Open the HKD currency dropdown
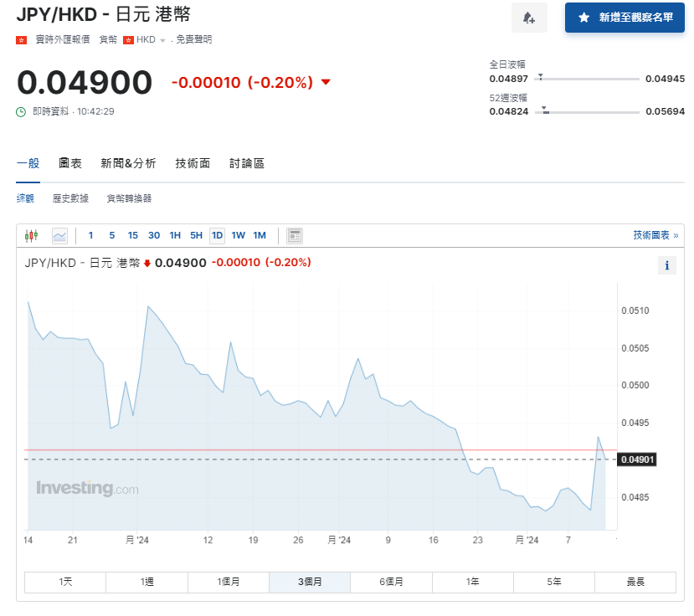 click(x=151, y=39)
